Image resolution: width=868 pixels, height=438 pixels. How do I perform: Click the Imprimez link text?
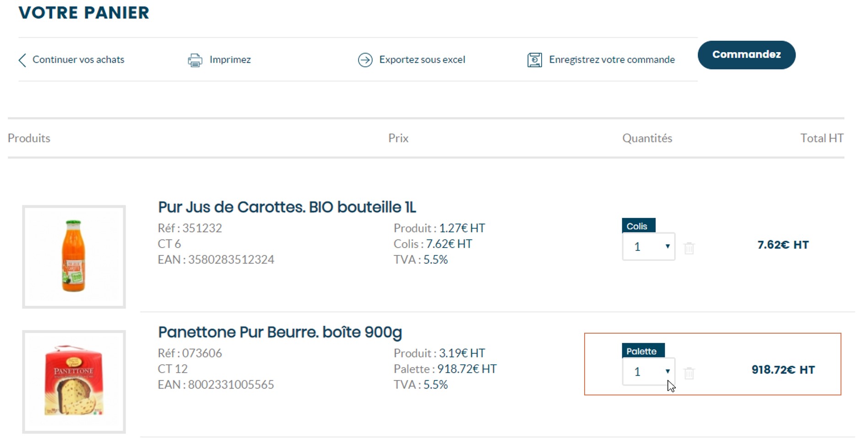pyautogui.click(x=230, y=59)
